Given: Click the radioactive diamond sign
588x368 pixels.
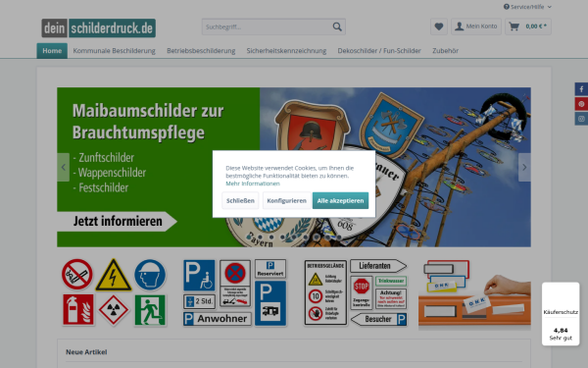Looking at the screenshot, I should [114, 310].
